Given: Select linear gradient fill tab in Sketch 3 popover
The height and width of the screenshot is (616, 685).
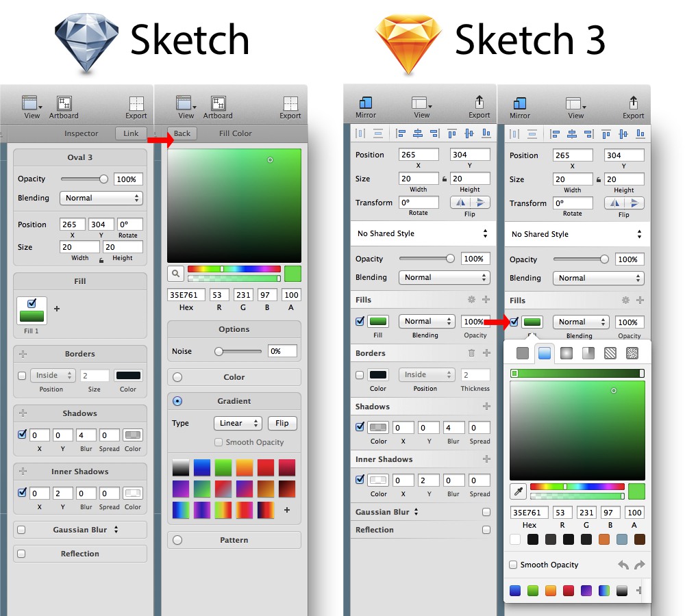Looking at the screenshot, I should (545, 352).
